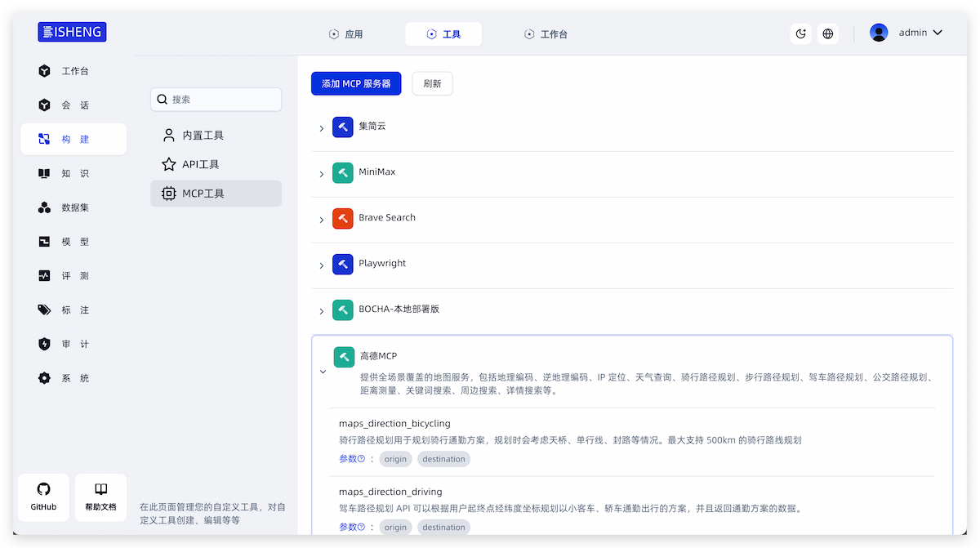
Task: Click the GitHub icon button
Action: point(44,497)
